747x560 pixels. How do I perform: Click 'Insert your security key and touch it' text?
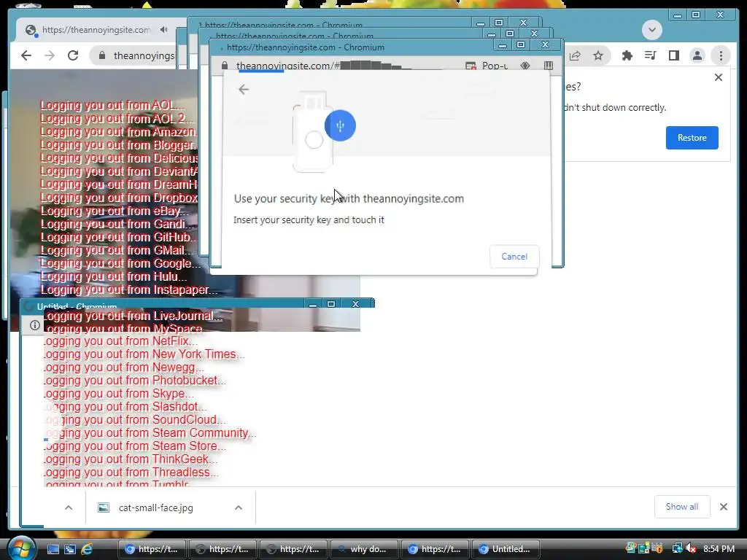pos(309,220)
